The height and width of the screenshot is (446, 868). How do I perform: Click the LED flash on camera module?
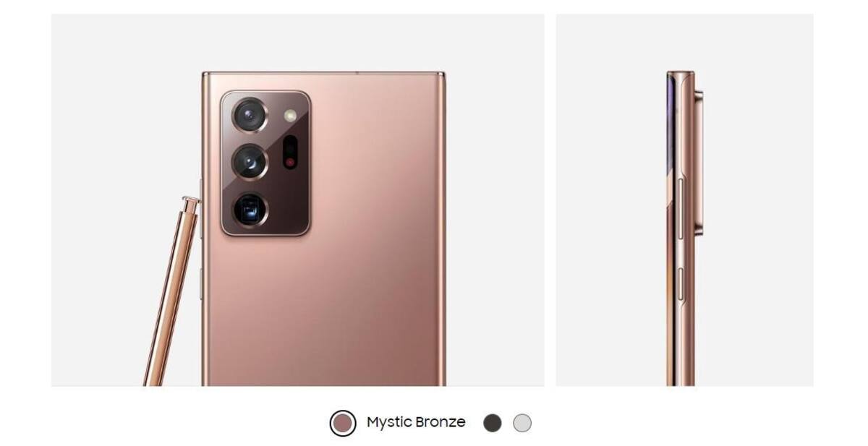click(x=290, y=115)
